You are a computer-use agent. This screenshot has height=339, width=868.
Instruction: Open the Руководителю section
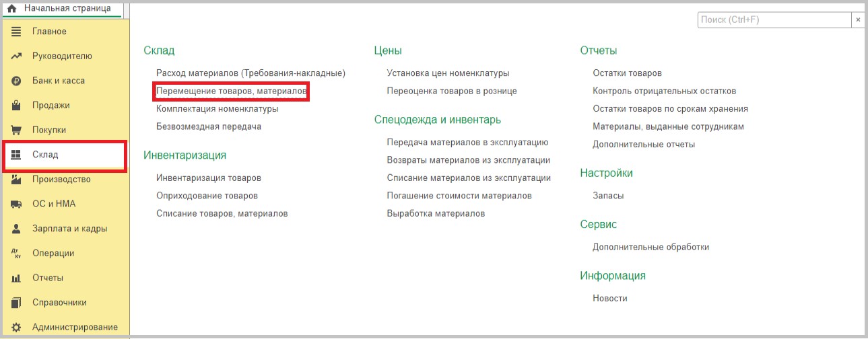(62, 57)
